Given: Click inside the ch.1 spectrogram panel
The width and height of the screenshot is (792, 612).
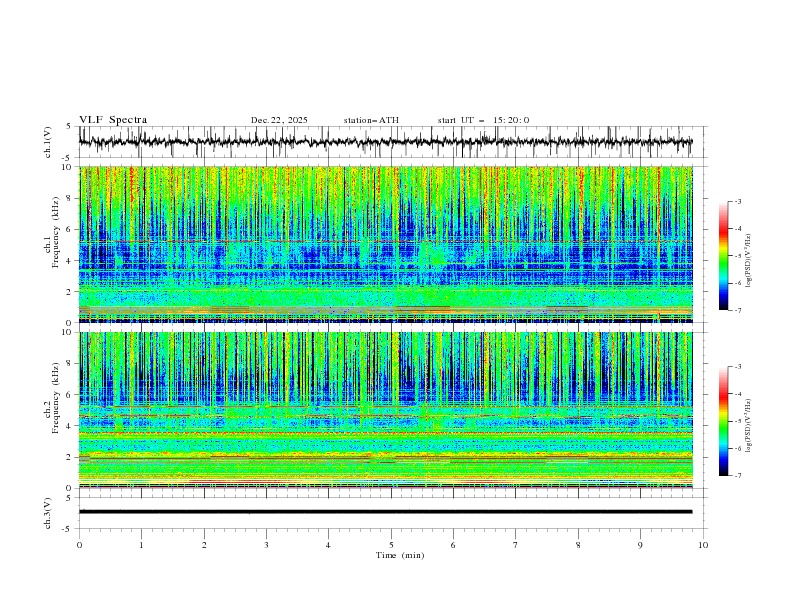Looking at the screenshot, I should [386, 244].
